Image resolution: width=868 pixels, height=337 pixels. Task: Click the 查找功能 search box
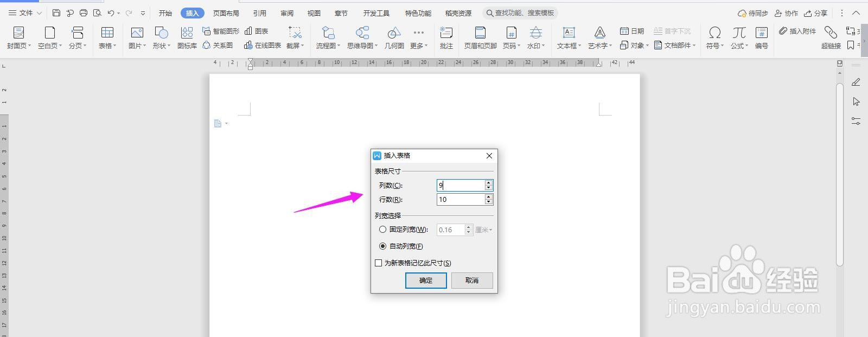pyautogui.click(x=520, y=13)
